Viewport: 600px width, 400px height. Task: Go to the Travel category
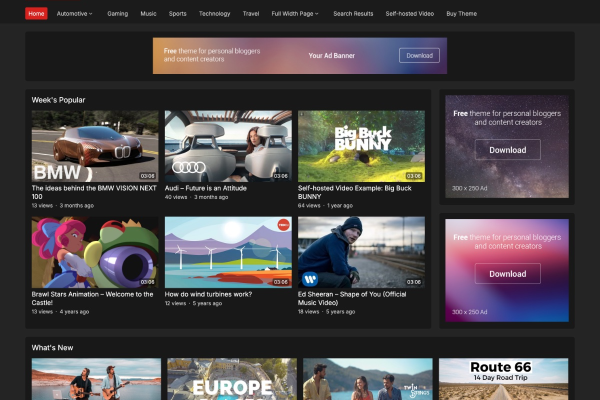coord(251,13)
